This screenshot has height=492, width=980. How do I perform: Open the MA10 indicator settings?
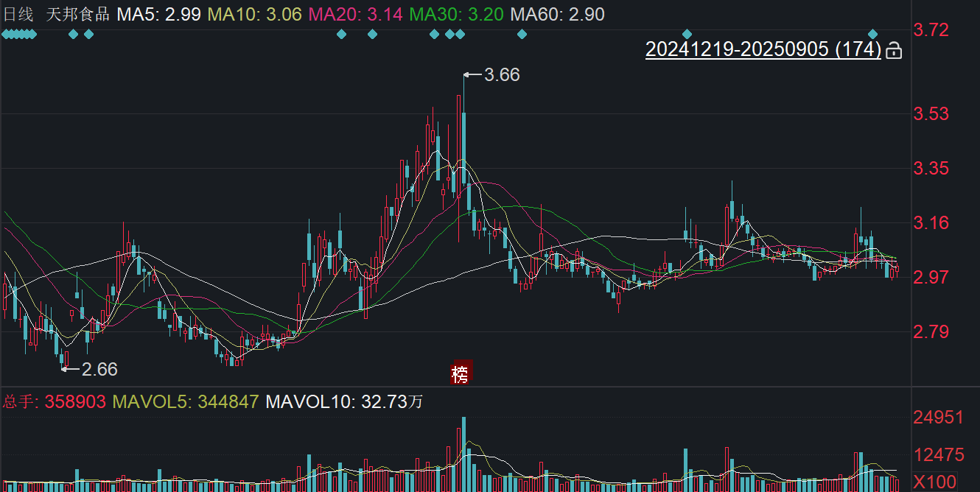(255, 14)
